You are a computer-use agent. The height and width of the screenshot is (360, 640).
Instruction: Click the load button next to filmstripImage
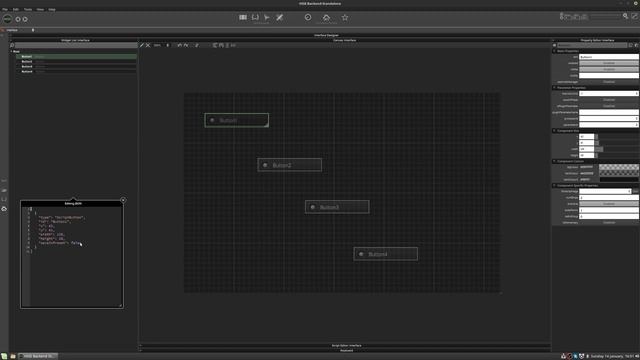[x=636, y=191]
